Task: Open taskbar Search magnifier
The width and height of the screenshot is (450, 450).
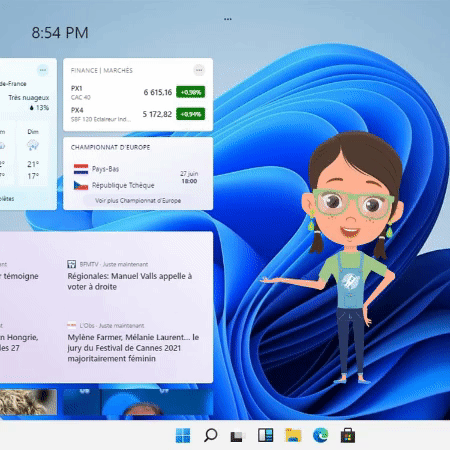Action: 210,435
